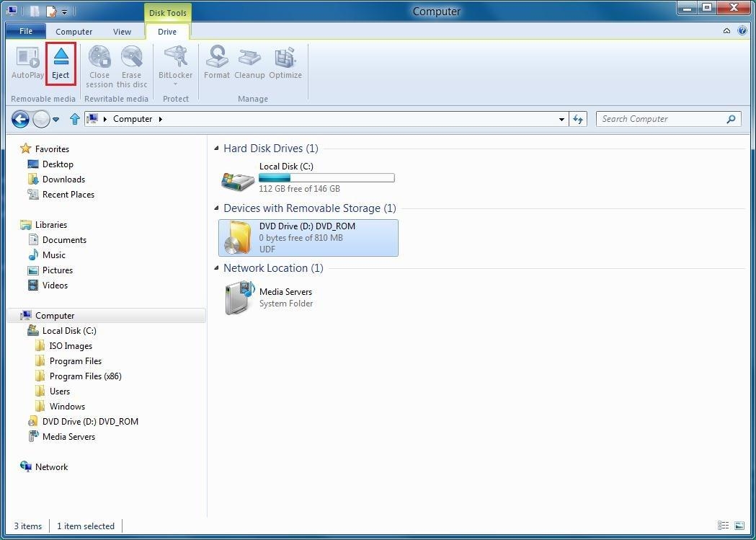Click the Format drive icon
Image resolution: width=756 pixels, height=540 pixels.
216,63
